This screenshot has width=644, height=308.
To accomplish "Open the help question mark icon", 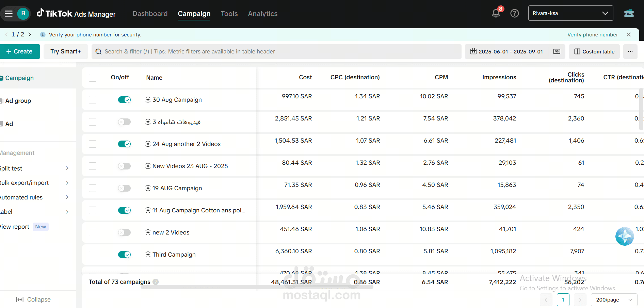I will coord(515,13).
